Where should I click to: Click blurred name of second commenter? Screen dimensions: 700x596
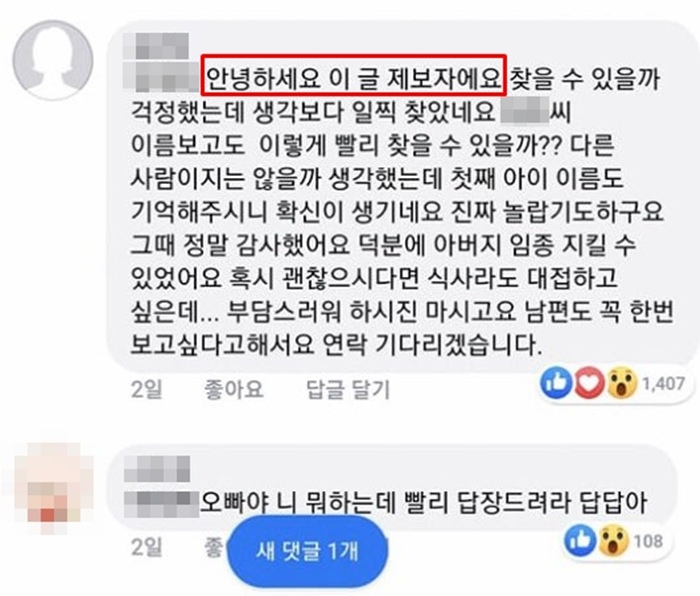(x=157, y=469)
